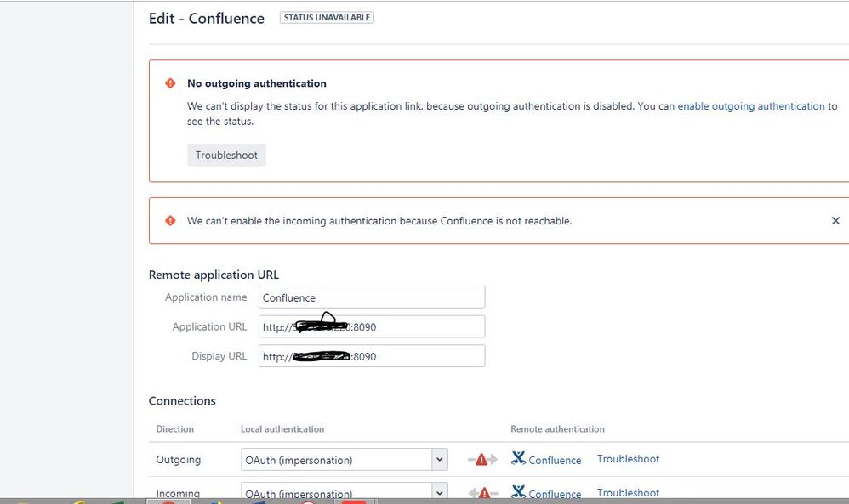The image size is (849, 504).
Task: Click the Outgoing direction label
Action: 178,460
